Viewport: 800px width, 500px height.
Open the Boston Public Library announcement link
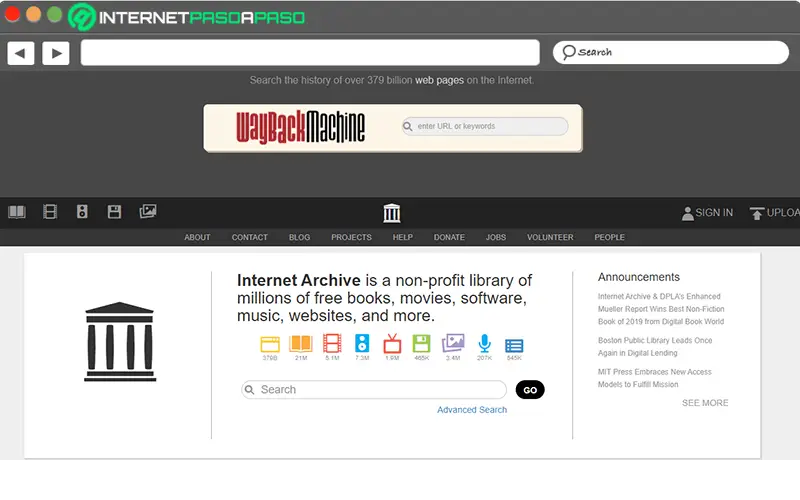coord(655,346)
